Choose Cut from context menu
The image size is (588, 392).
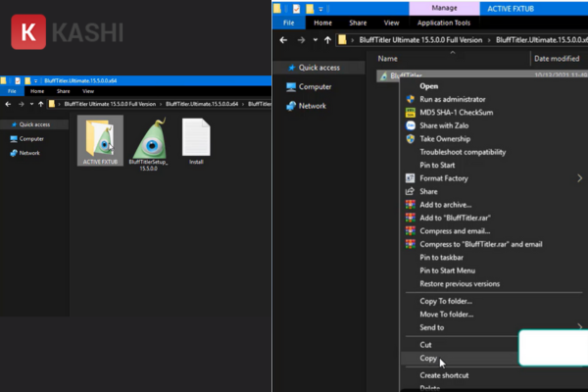(x=425, y=344)
